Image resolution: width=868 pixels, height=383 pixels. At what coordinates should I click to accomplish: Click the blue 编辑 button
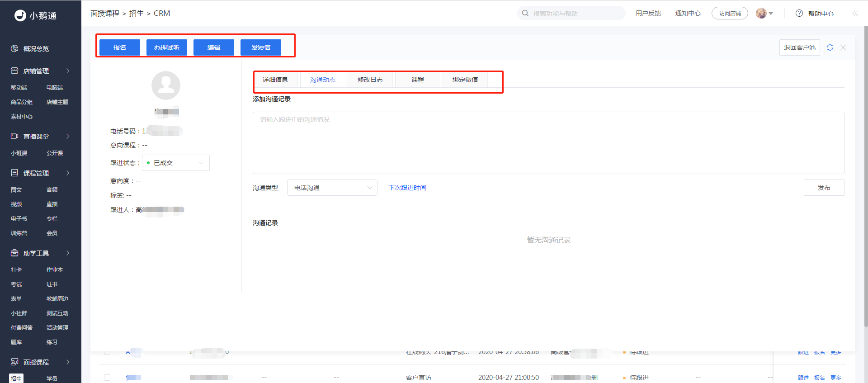[x=214, y=47]
